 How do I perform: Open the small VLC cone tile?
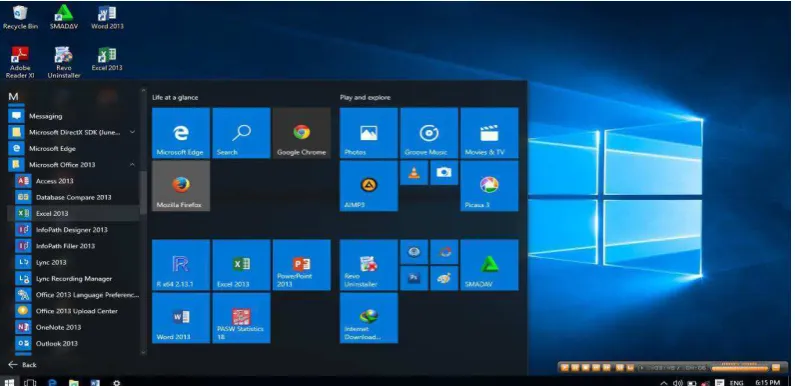coord(414,173)
